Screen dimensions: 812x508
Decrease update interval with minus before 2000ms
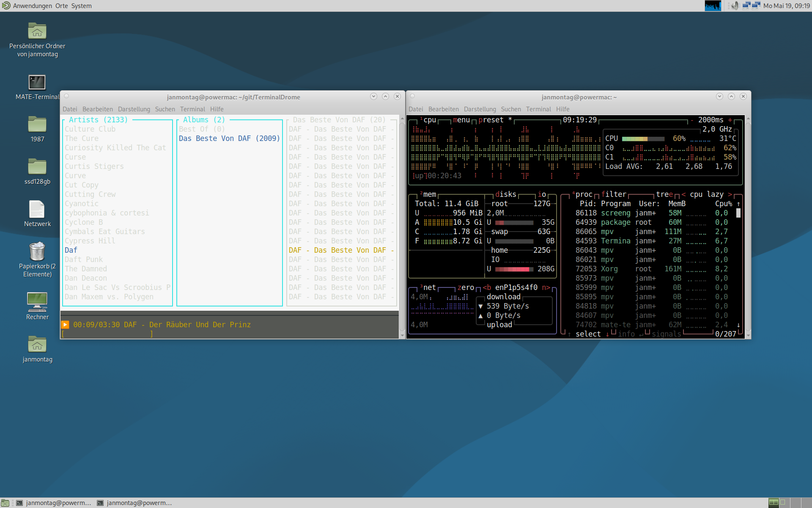[692, 120]
